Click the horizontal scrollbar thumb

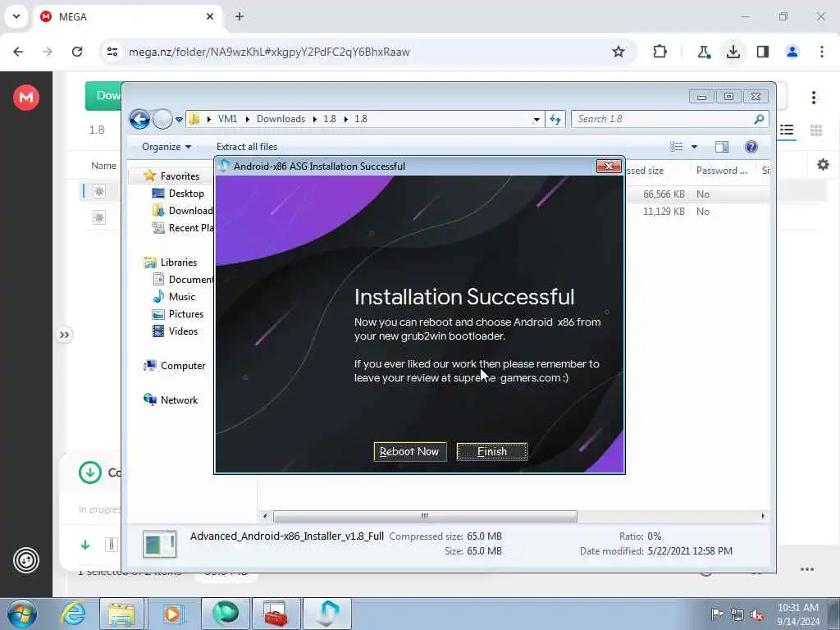pos(426,517)
